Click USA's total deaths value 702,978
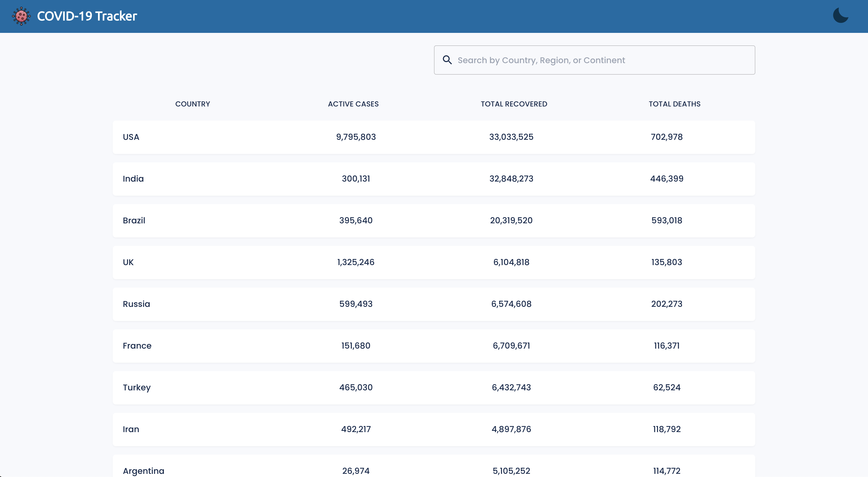 click(x=666, y=137)
